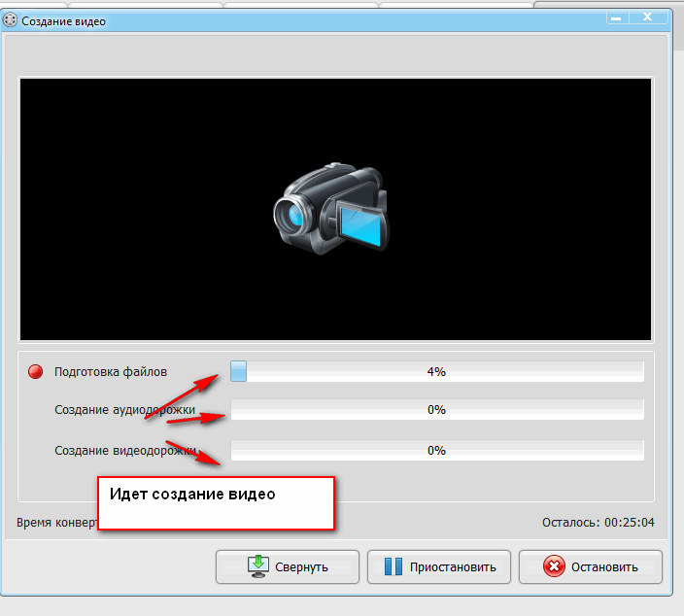
Task: Click the Подготовка файлов label
Action: click(x=111, y=372)
